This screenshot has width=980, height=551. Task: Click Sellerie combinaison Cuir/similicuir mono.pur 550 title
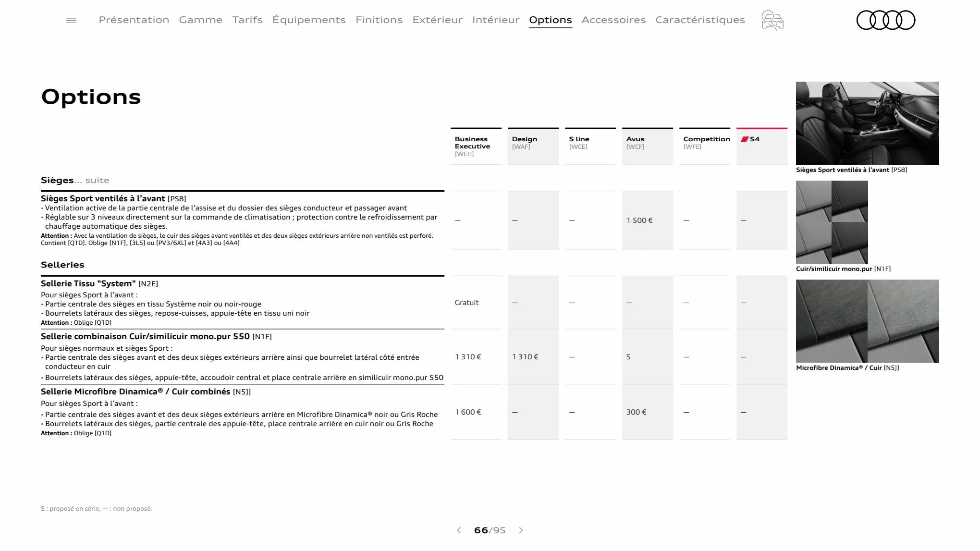[156, 336]
